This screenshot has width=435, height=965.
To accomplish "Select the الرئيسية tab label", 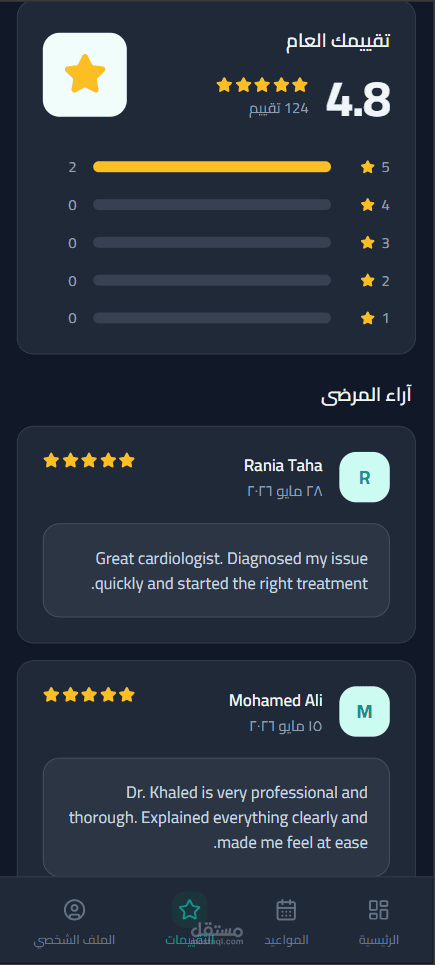I will (378, 940).
